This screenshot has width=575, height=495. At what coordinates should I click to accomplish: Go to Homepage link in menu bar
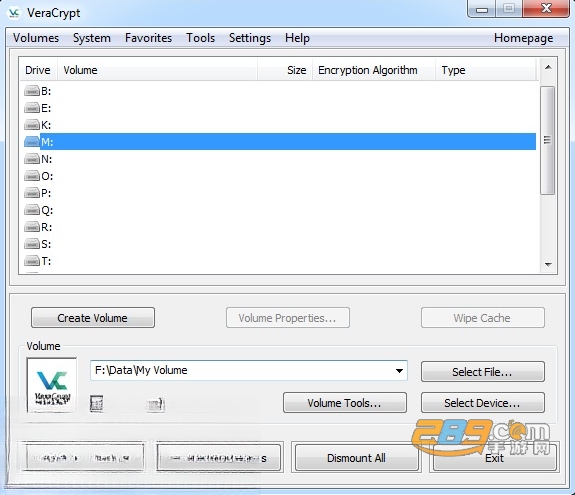coord(523,38)
